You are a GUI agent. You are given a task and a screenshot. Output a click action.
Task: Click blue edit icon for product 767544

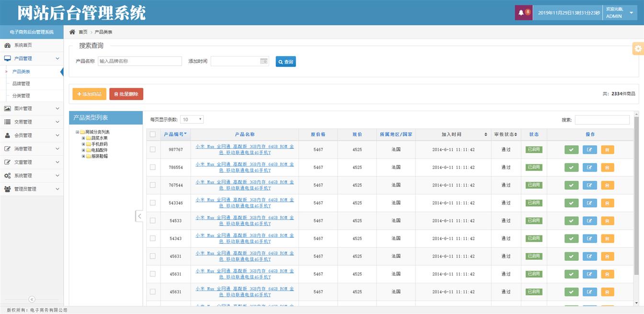pos(589,185)
